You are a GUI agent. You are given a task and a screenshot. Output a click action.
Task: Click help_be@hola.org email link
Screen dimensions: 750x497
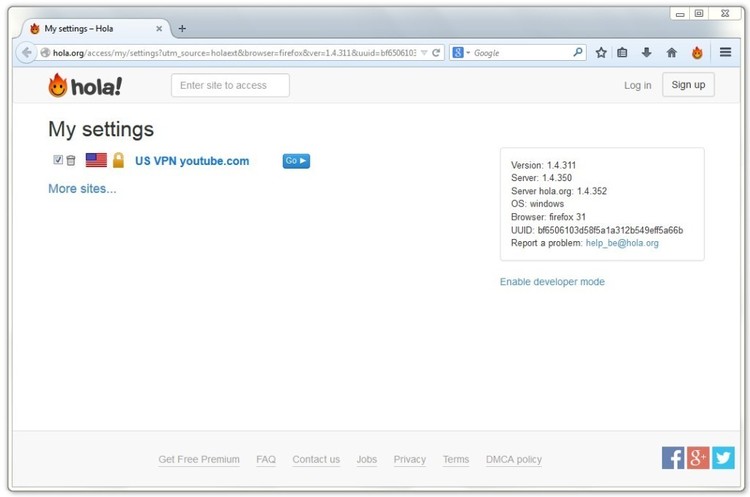pos(622,243)
